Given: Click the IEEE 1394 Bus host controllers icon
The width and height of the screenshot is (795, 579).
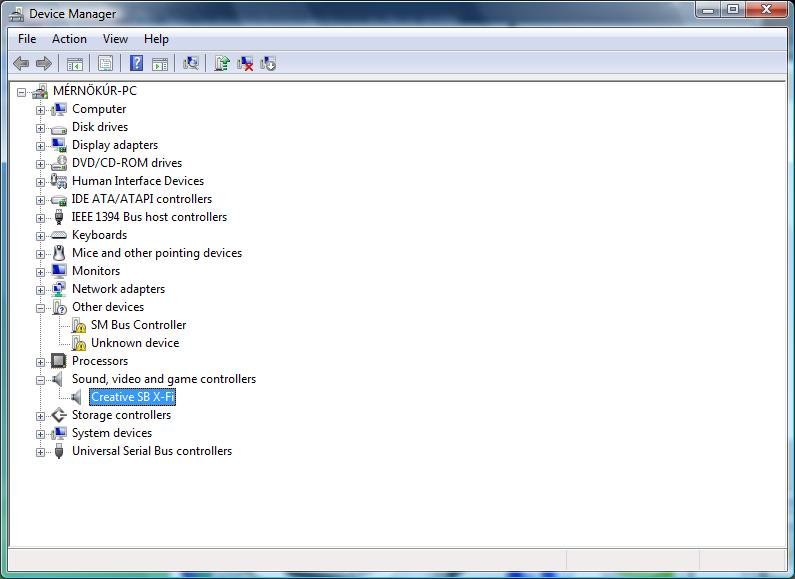Looking at the screenshot, I should [59, 217].
